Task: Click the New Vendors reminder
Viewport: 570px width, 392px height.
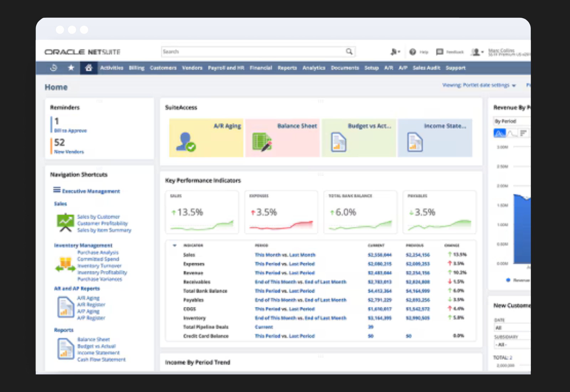Action: 69,152
